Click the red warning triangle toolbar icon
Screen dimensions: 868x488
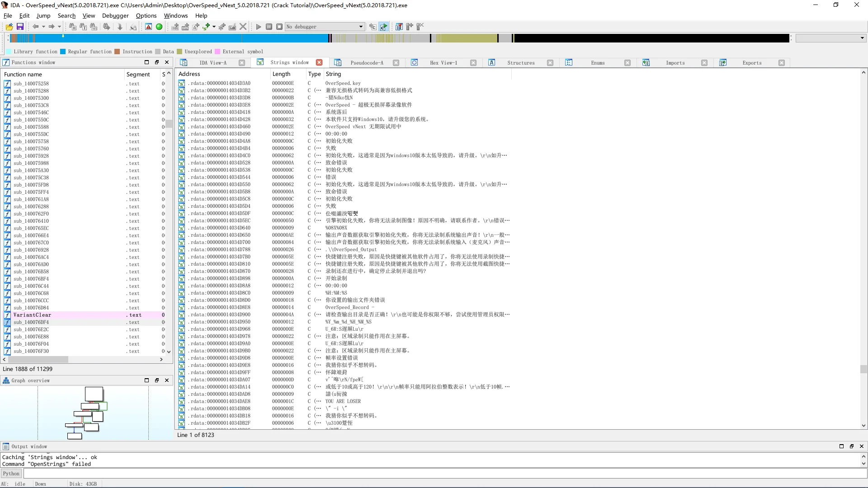coord(148,27)
